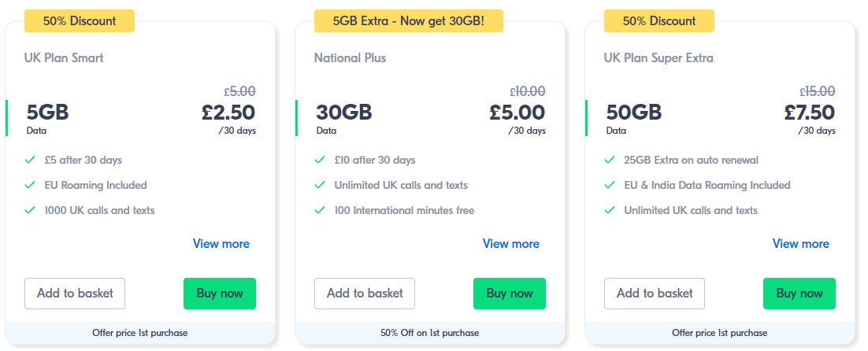Click checkmark next to £10 after 30 days

coord(320,161)
